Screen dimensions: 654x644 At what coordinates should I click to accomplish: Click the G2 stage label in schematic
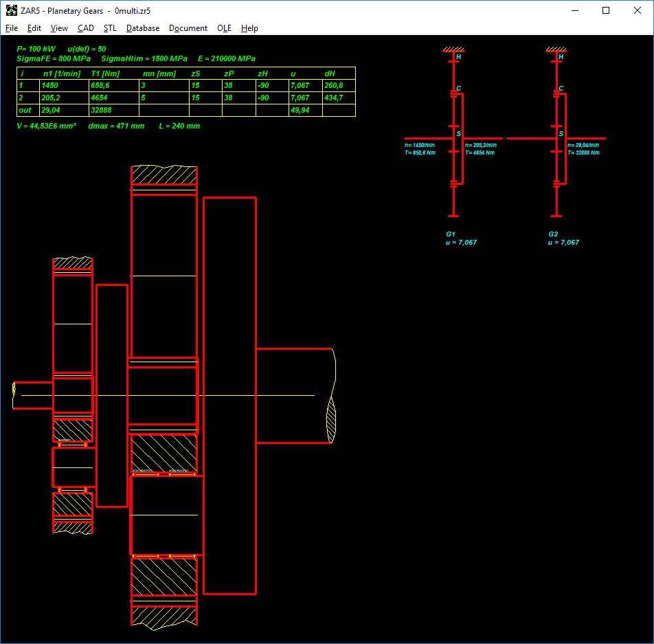pos(553,234)
